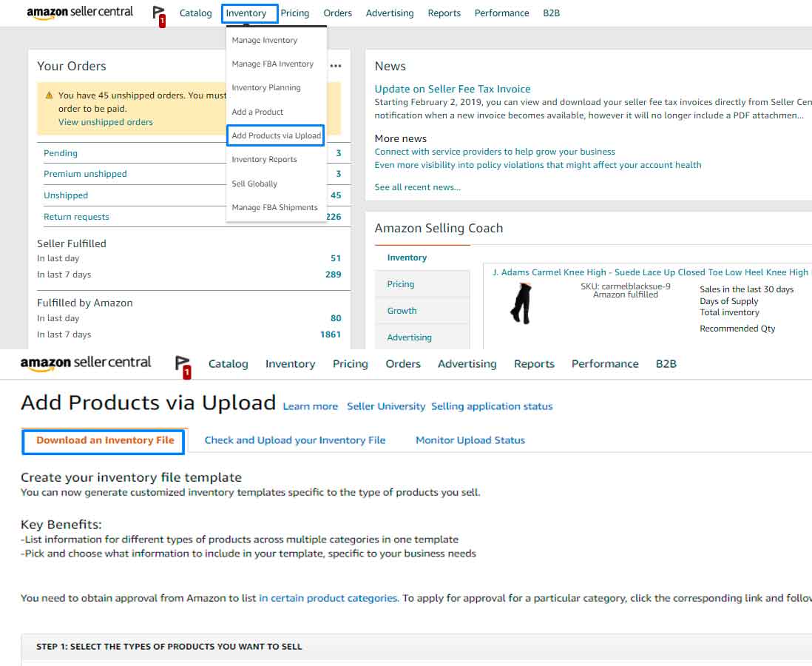Select Sell Globally from the dropdown

coord(254,184)
